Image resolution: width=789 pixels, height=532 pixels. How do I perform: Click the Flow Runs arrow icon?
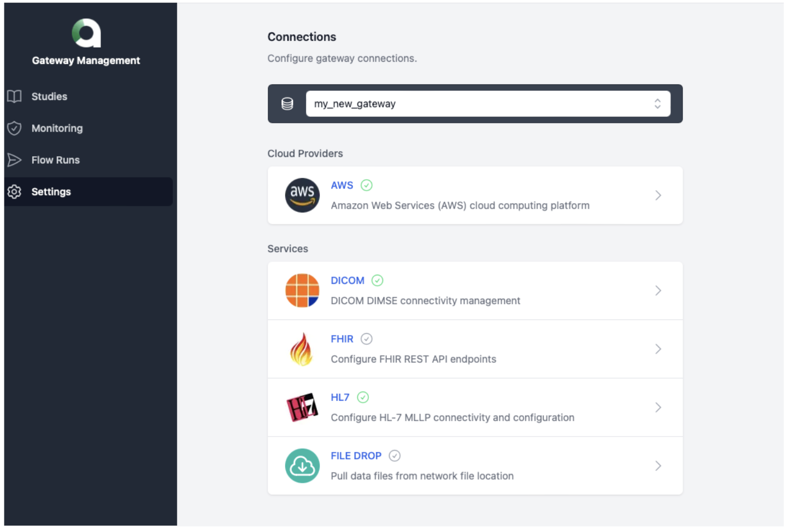click(x=14, y=160)
